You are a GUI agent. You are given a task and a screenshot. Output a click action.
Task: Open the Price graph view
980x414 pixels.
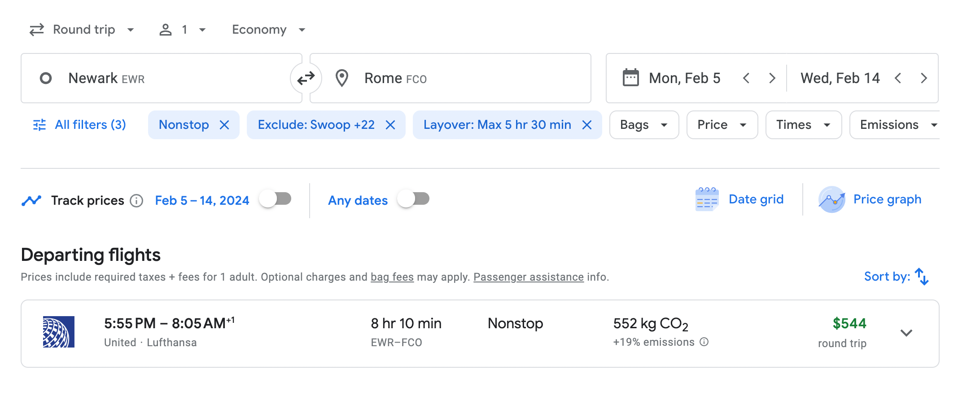870,199
